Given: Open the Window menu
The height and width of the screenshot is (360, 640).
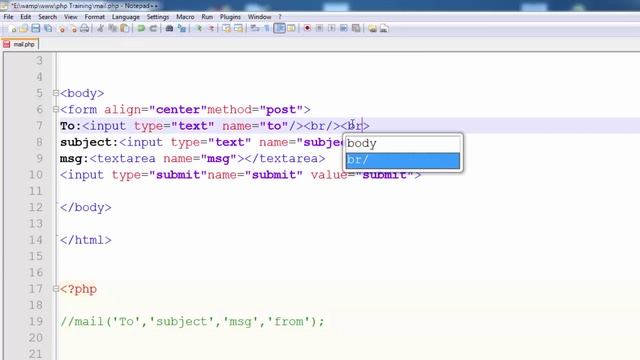Looking at the screenshot, I should (259, 17).
